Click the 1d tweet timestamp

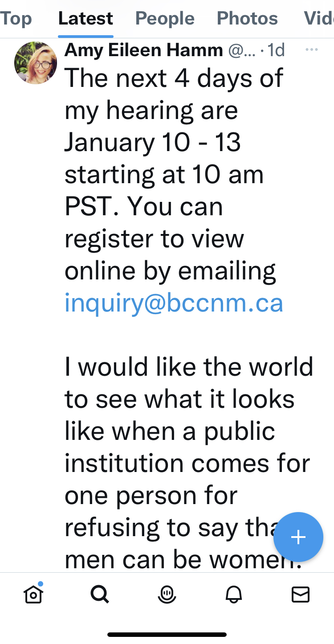coord(276,50)
